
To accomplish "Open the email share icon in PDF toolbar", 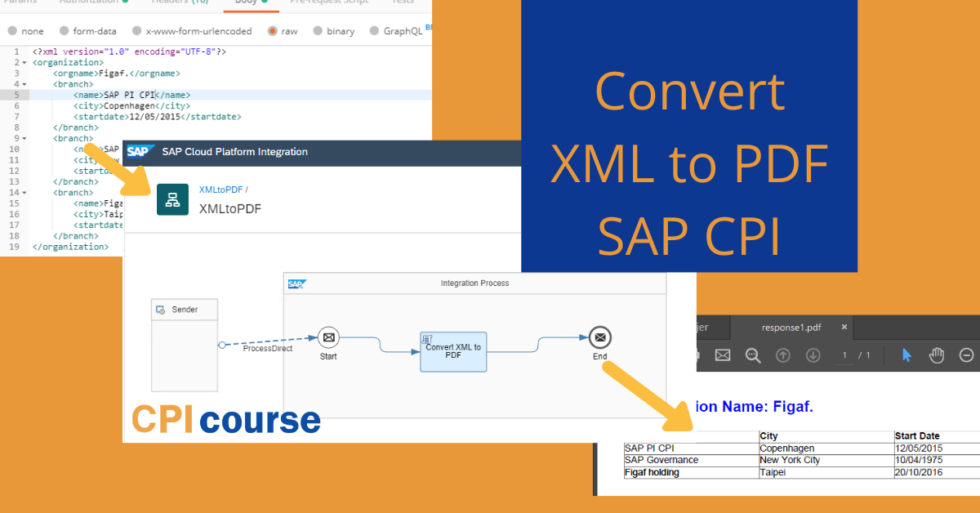I will coord(723,355).
